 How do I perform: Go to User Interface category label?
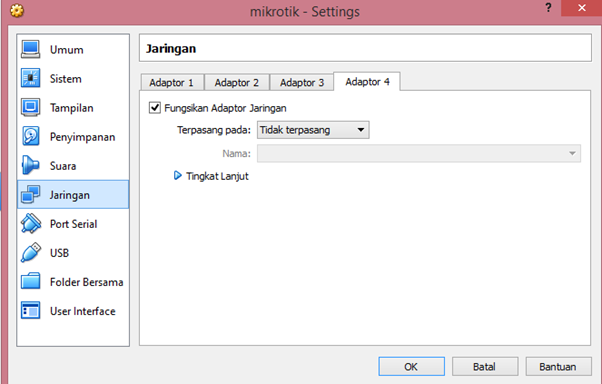coord(83,311)
